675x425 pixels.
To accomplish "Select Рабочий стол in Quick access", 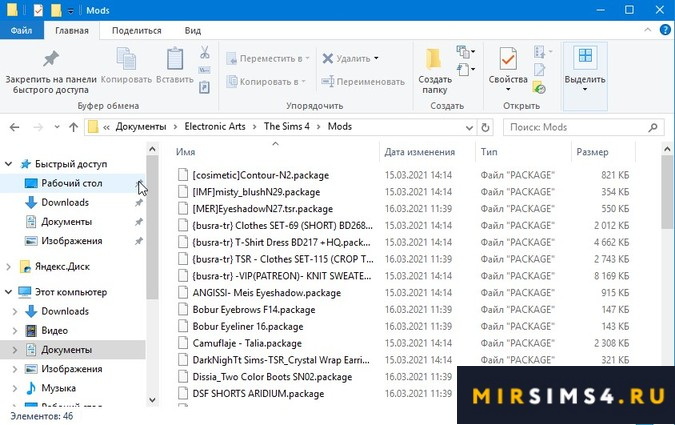I will click(72, 183).
